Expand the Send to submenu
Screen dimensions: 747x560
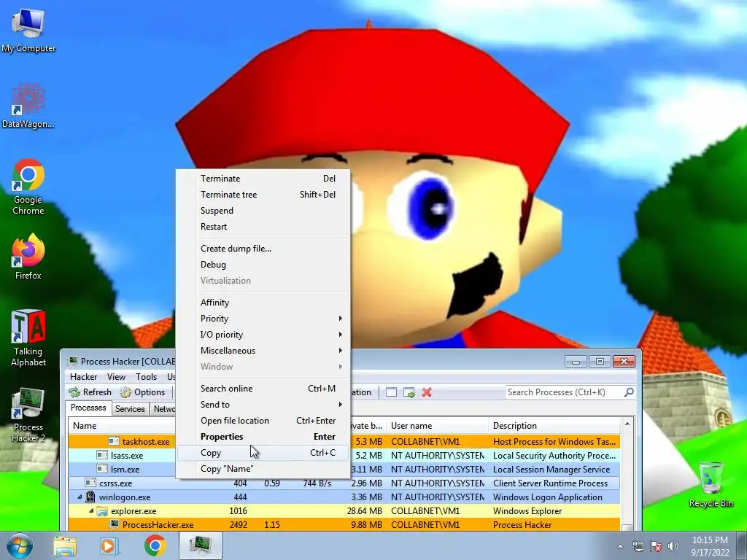(x=263, y=405)
